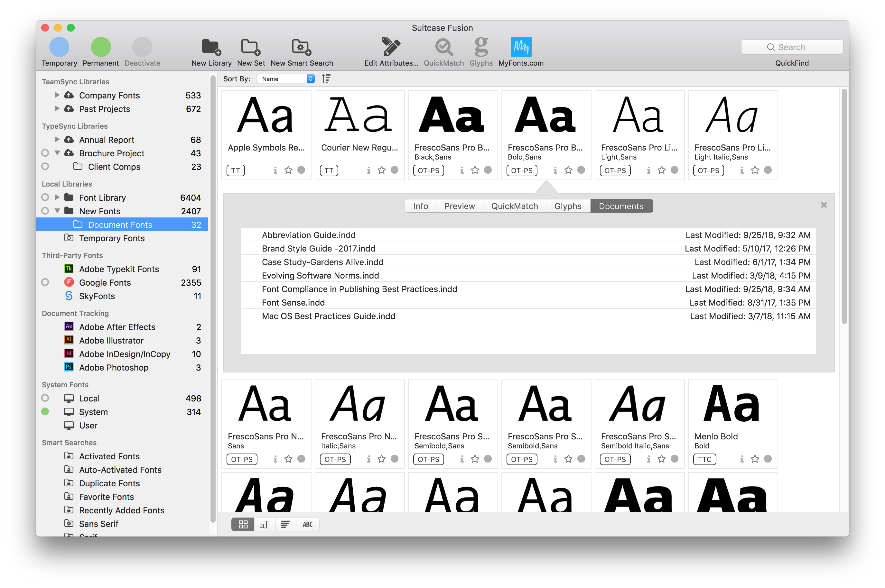The image size is (885, 588).
Task: Click the New Library toolbar icon
Action: [x=211, y=47]
